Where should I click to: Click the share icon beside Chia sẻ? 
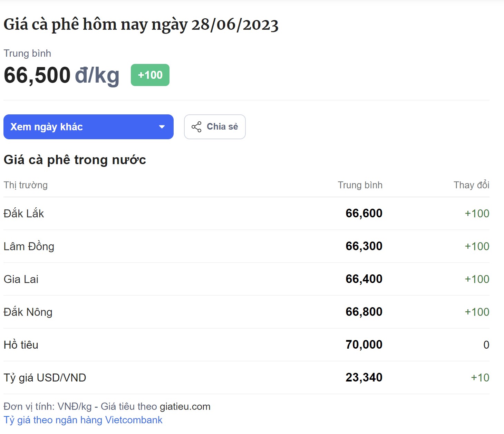(196, 127)
